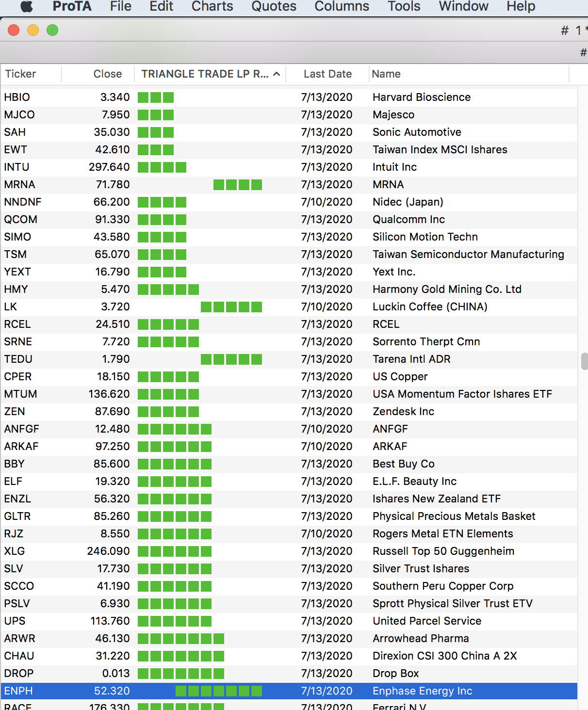The width and height of the screenshot is (588, 710).
Task: Open the File menu
Action: click(121, 6)
